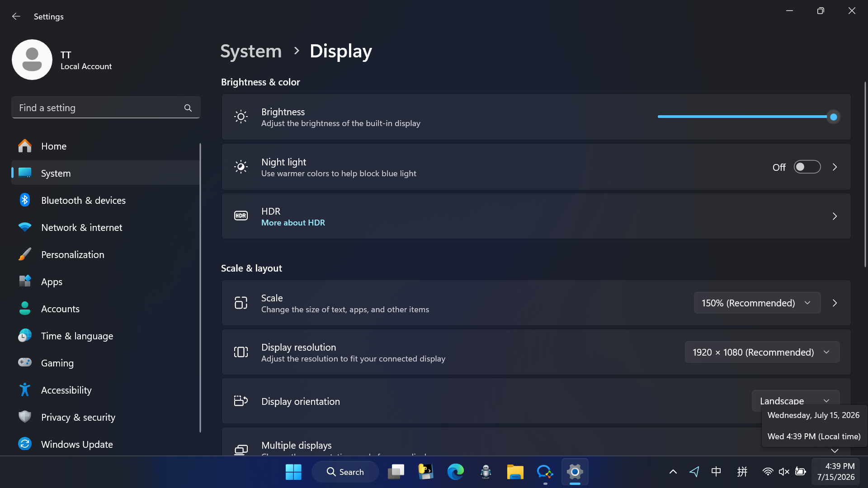Go to Home in the sidebar
This screenshot has width=868, height=488.
(105, 146)
